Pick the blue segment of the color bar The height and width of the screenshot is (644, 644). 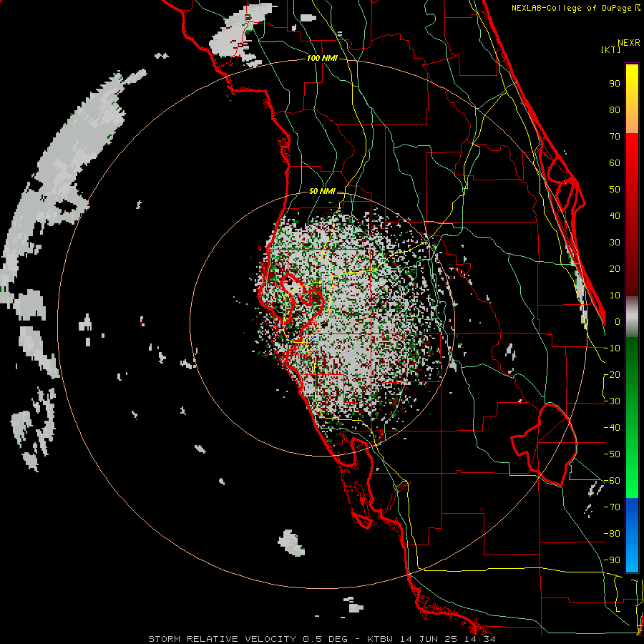(632, 535)
